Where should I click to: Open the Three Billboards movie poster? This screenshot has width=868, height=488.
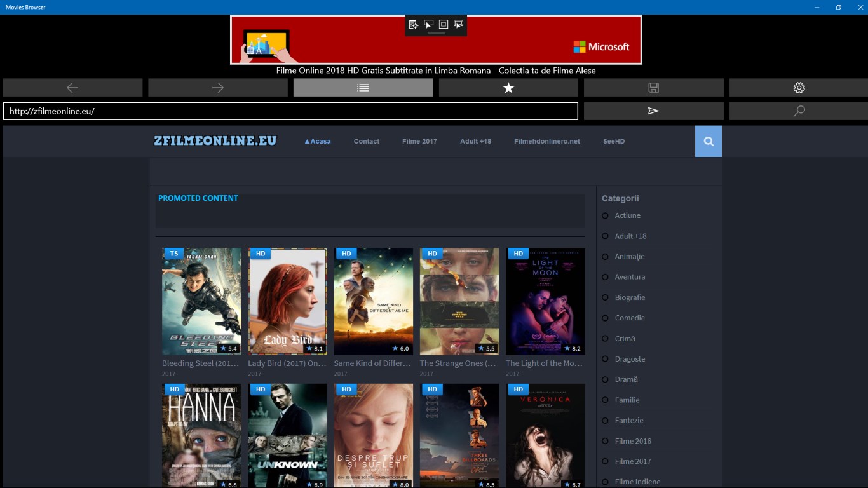pyautogui.click(x=459, y=435)
